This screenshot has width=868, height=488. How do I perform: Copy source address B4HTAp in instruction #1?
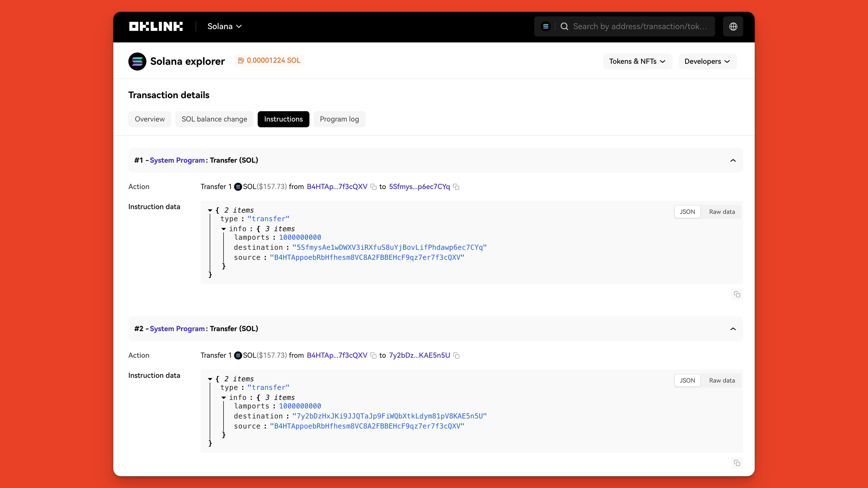(373, 187)
